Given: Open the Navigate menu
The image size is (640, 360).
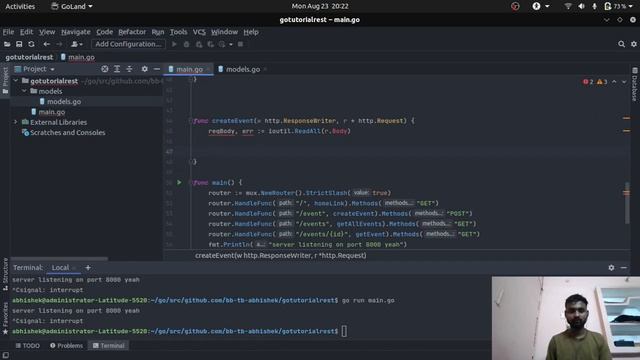Looking at the screenshot, I should click(76, 32).
